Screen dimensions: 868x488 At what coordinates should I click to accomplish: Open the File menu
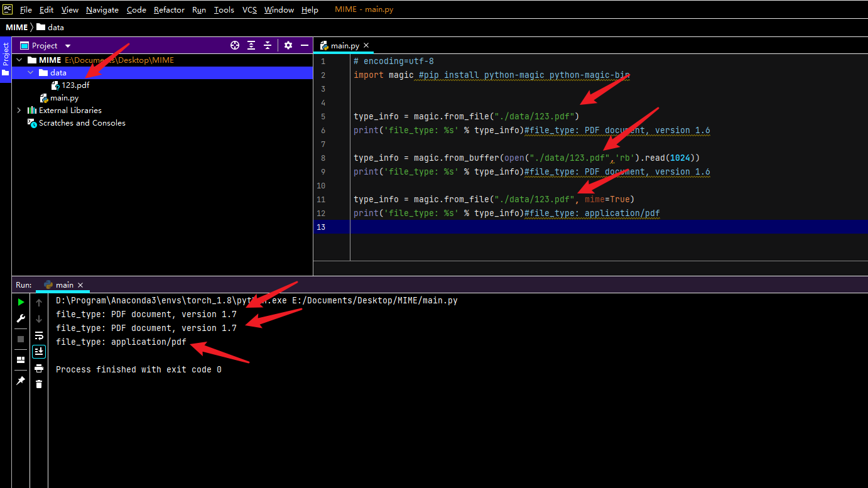tap(26, 10)
